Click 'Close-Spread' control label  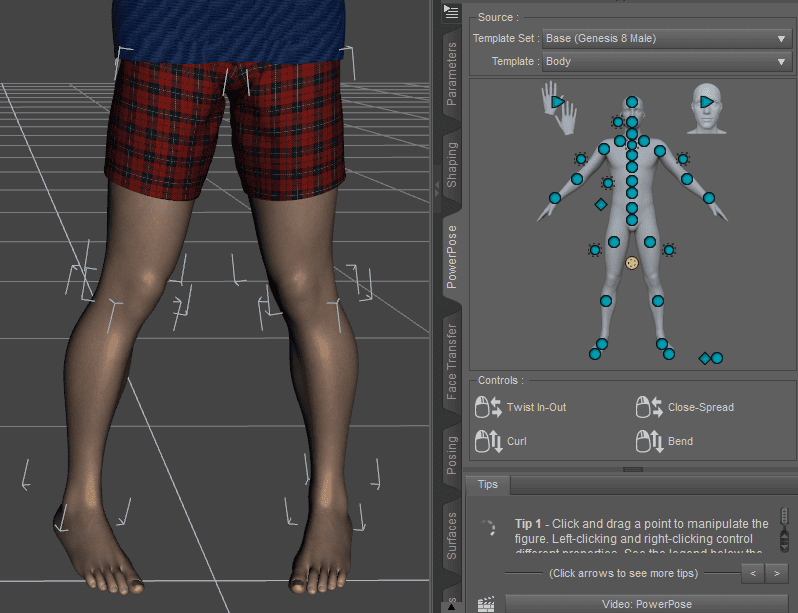(701, 407)
